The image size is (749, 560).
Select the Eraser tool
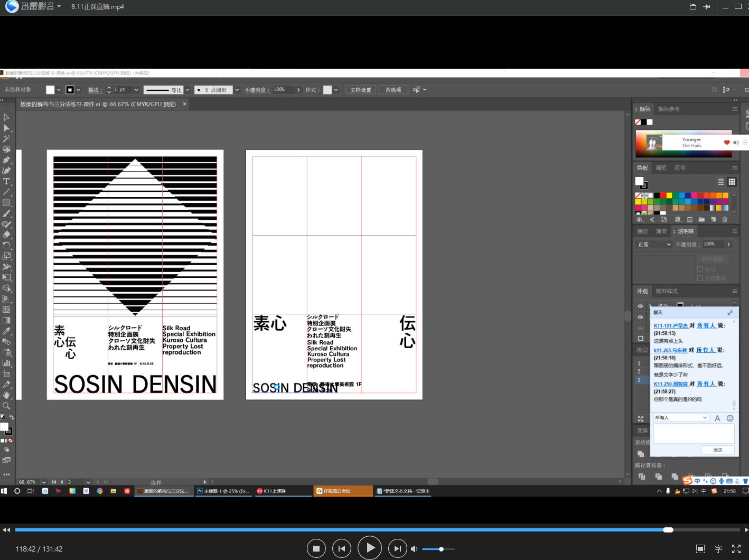click(x=6, y=235)
